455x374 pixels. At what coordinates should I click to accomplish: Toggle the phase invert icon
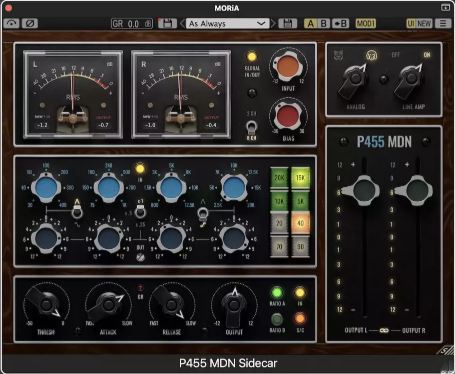coord(30,23)
